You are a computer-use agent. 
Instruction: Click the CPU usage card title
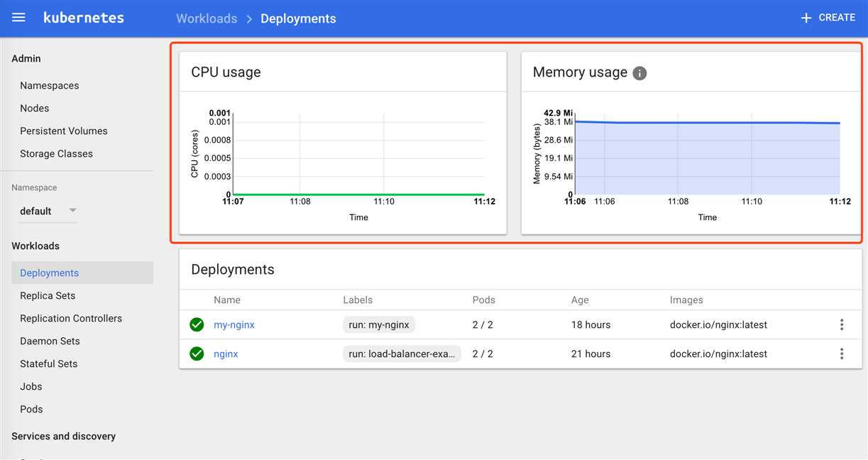tap(226, 72)
